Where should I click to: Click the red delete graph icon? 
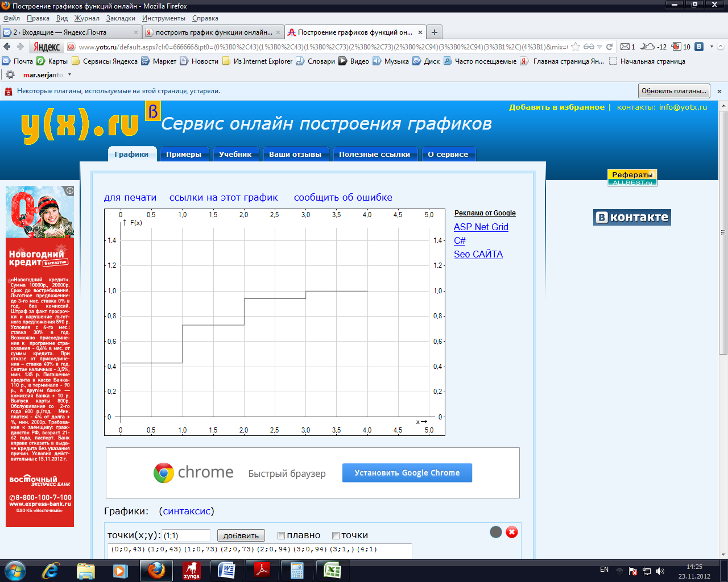512,532
